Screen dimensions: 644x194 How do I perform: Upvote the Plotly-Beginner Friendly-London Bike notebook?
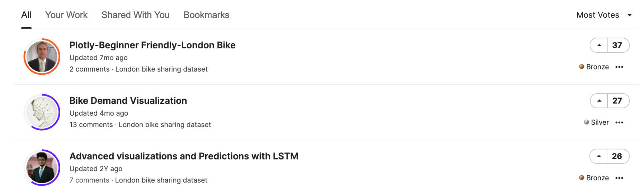(599, 45)
